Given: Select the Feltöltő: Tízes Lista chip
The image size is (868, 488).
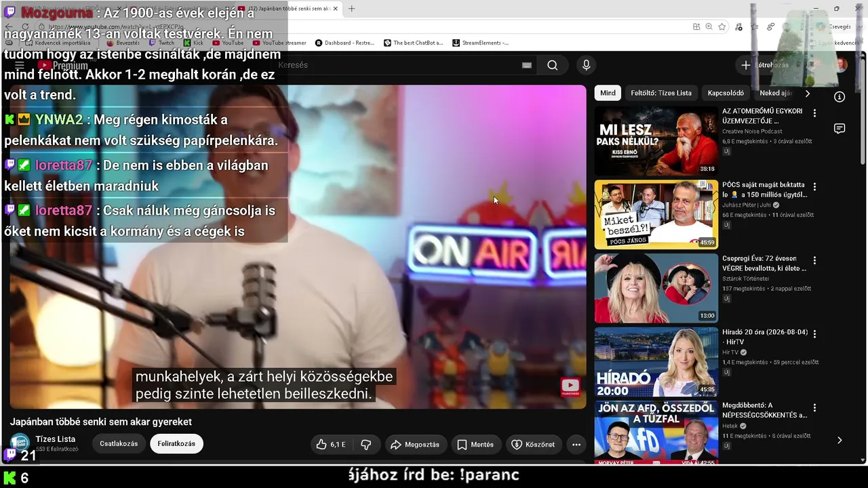Looking at the screenshot, I should pyautogui.click(x=661, y=93).
